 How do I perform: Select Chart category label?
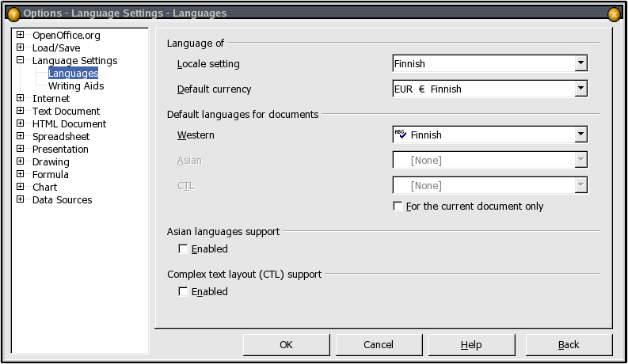pos(44,188)
